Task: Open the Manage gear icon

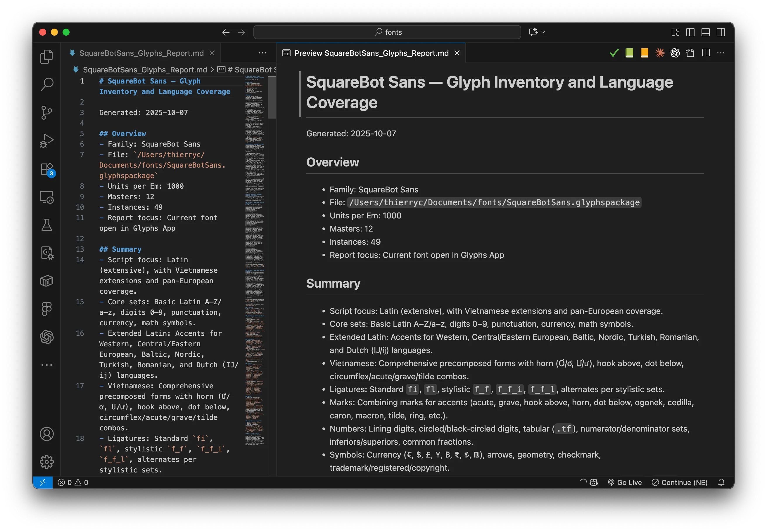Action: click(x=46, y=462)
